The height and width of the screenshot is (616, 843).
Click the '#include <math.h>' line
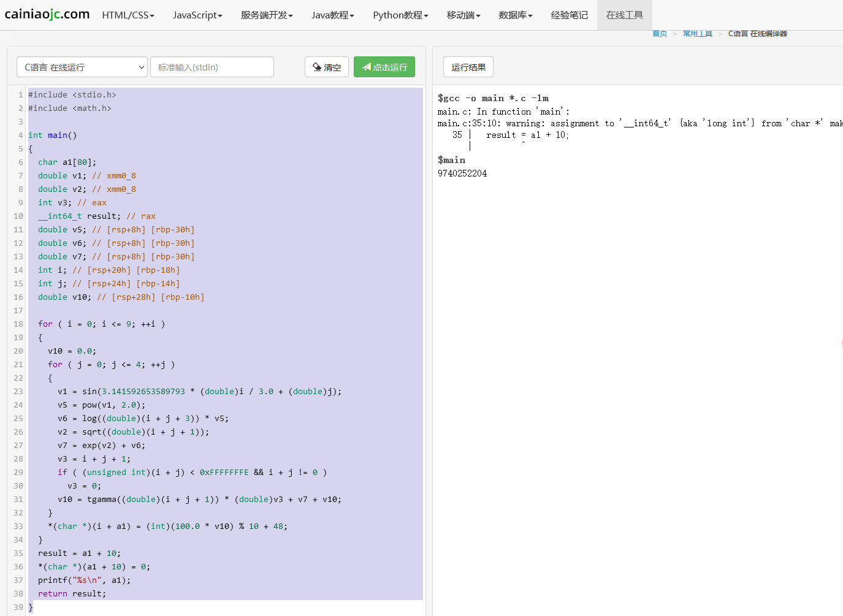(x=70, y=108)
